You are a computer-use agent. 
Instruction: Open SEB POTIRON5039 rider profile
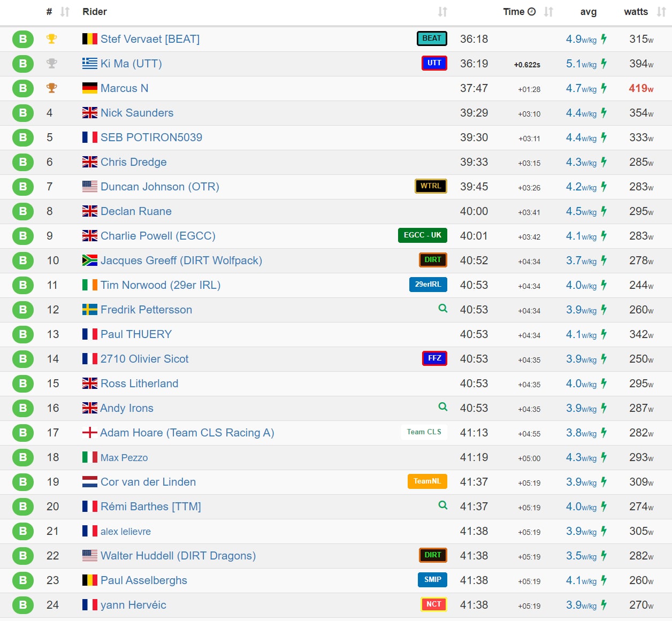(151, 137)
